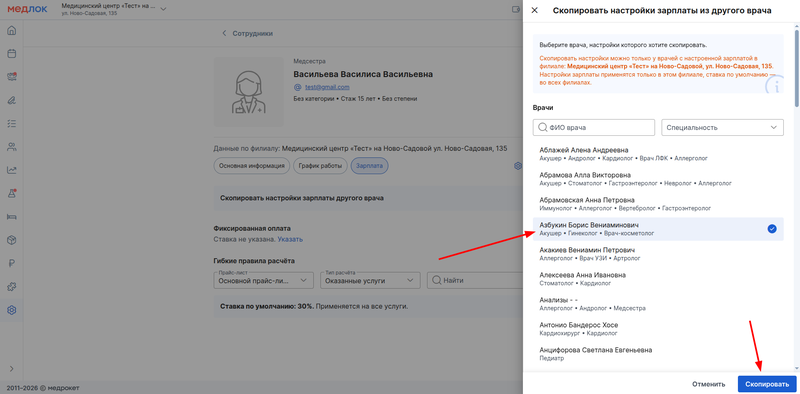Viewport: 800px width, 394px height.
Task: Click the Ставка по умолчанию: 30% row
Action: (368, 307)
